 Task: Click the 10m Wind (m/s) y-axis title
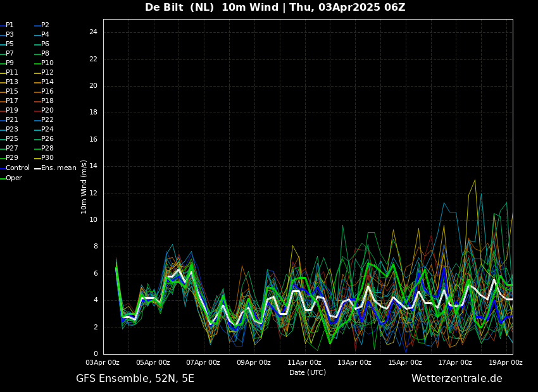coord(84,187)
